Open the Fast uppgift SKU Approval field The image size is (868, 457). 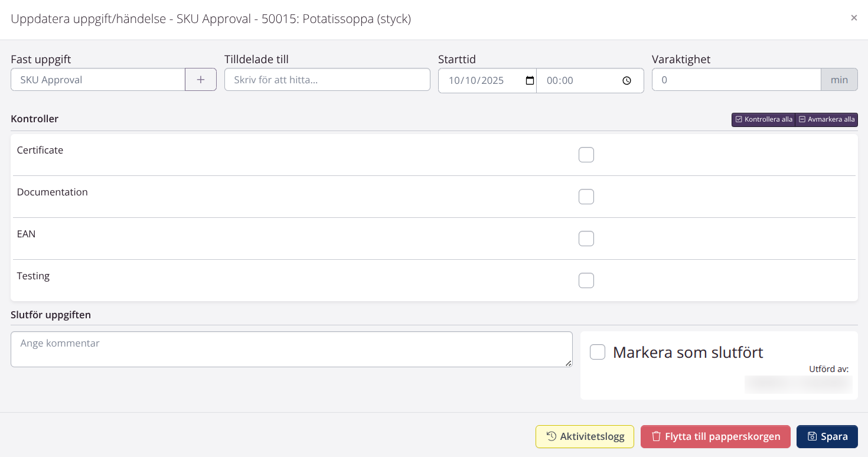point(98,80)
